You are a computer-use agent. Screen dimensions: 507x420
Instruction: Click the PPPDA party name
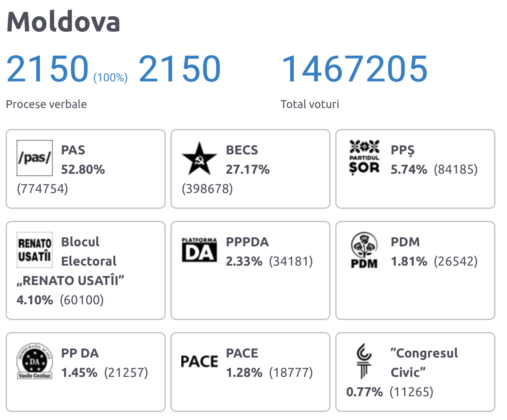[x=247, y=242]
